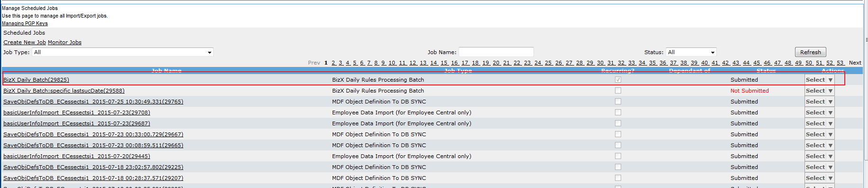Image resolution: width=868 pixels, height=188 pixels.
Task: Jump to page 53 of the job list
Action: [x=840, y=63]
